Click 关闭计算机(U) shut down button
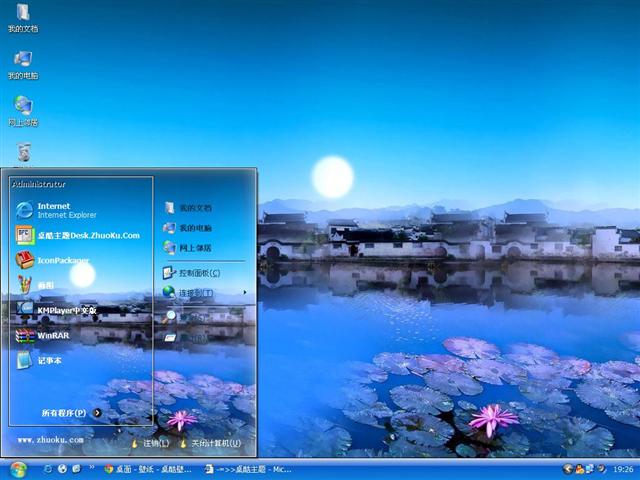This screenshot has width=640, height=480. point(211,443)
